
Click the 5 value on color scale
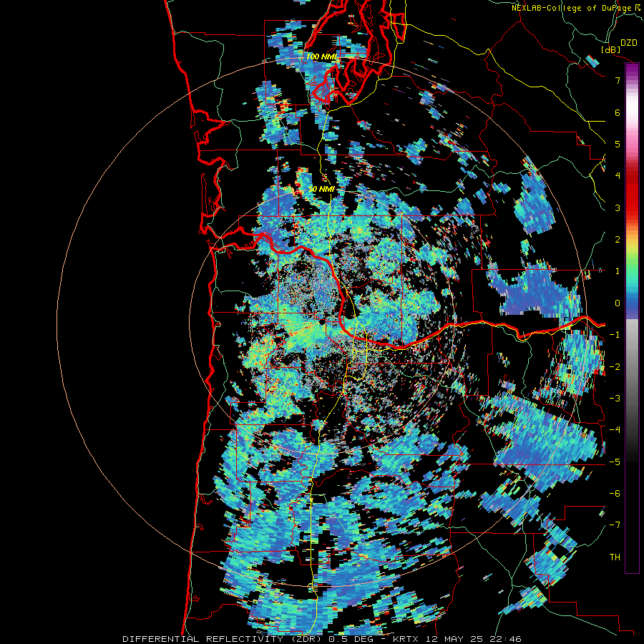coord(618,144)
